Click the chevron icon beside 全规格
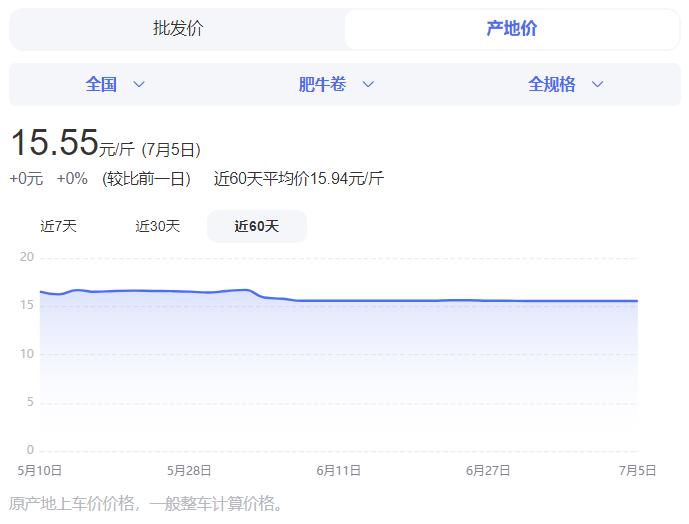The width and height of the screenshot is (689, 524). [598, 85]
